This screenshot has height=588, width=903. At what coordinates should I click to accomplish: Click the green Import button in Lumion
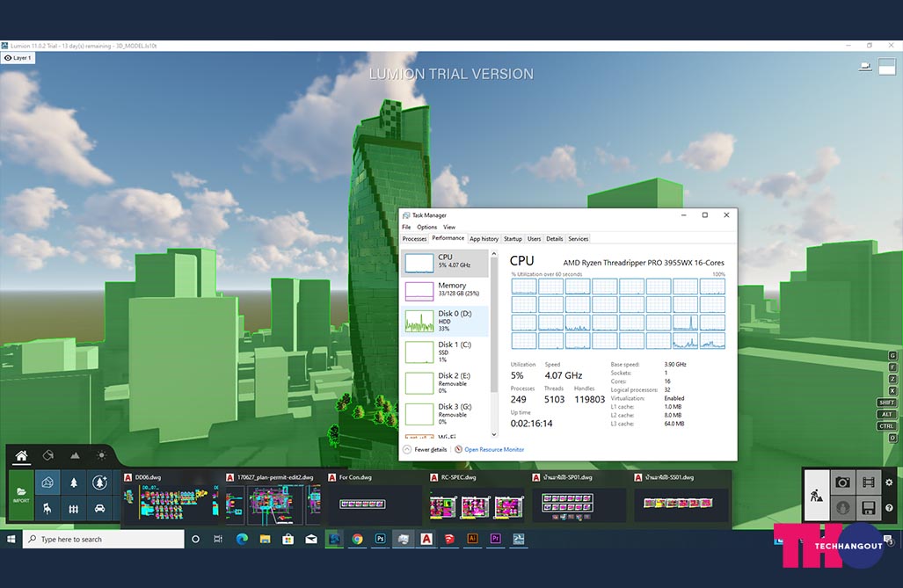point(21,496)
